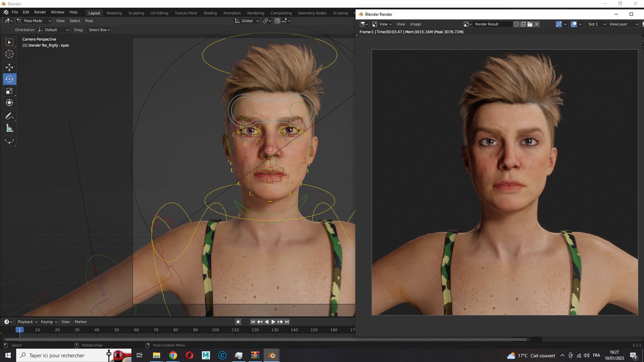Open the Window menu
Viewport: 644px width, 362px height.
[57, 12]
